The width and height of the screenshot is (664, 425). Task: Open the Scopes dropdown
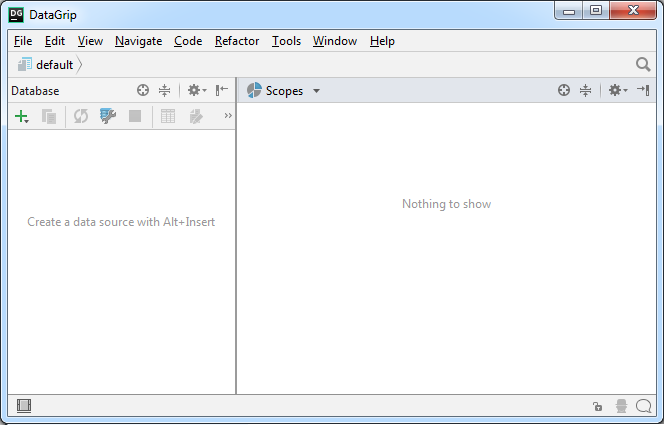tap(283, 90)
